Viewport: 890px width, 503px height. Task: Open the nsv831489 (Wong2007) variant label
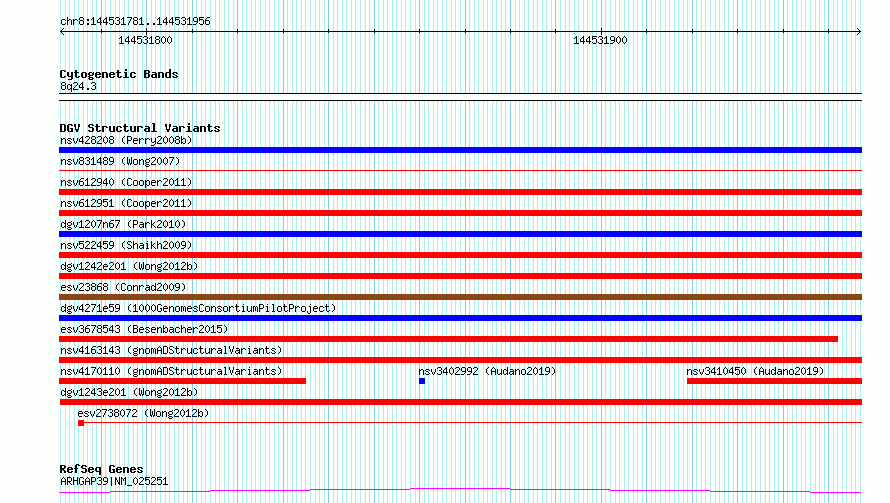[x=120, y=161]
